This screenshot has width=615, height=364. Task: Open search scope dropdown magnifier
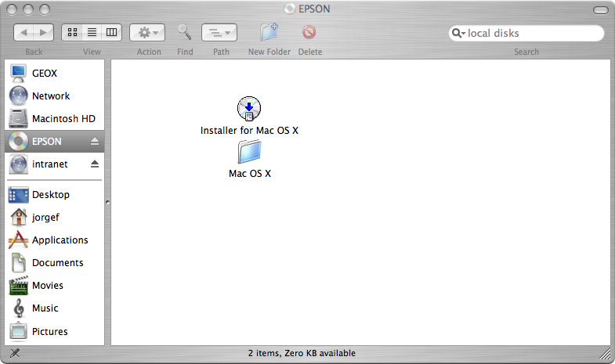click(x=458, y=34)
